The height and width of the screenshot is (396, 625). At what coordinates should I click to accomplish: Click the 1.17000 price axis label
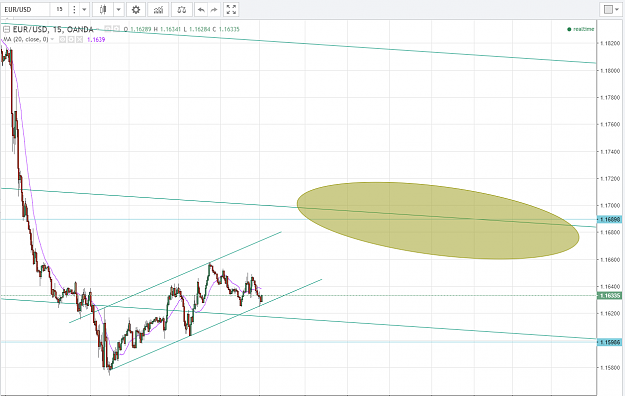click(610, 205)
